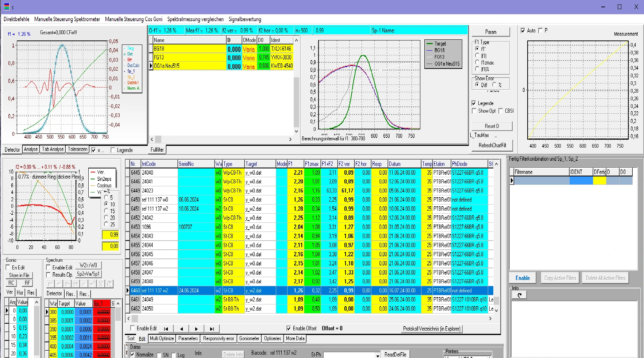Go to first record in Spectrum navigator
The image size is (644, 358).
click(x=50, y=284)
